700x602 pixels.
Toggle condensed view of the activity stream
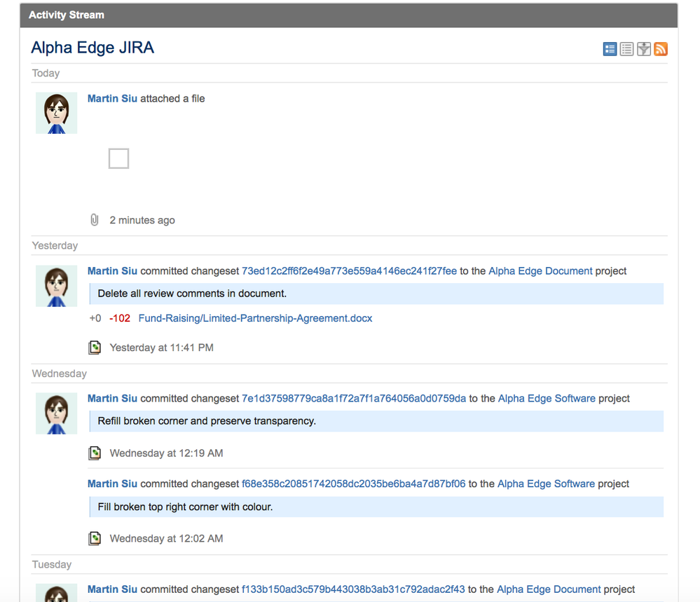[626, 49]
